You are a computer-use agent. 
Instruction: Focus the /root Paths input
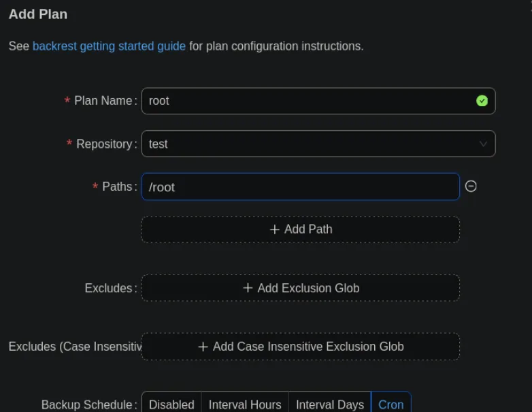click(301, 187)
